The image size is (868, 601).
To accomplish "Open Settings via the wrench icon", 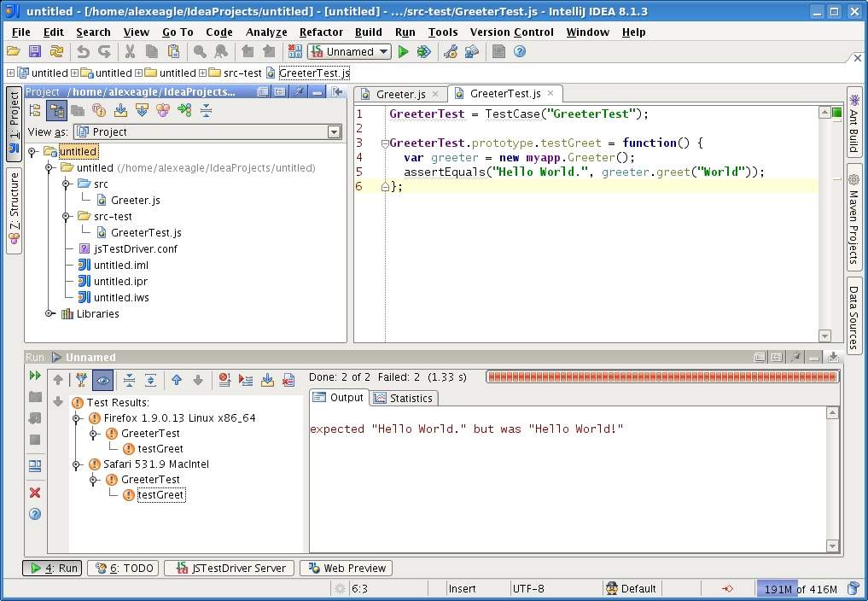I will pyautogui.click(x=451, y=51).
